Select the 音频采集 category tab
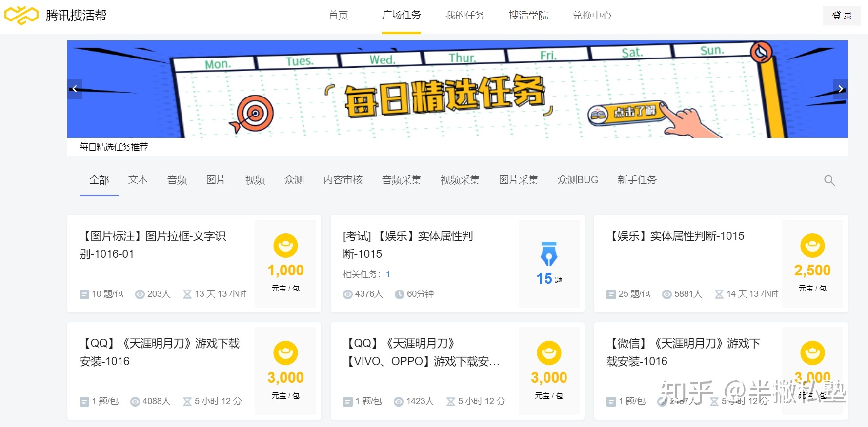Image resolution: width=868 pixels, height=427 pixels. click(x=402, y=180)
